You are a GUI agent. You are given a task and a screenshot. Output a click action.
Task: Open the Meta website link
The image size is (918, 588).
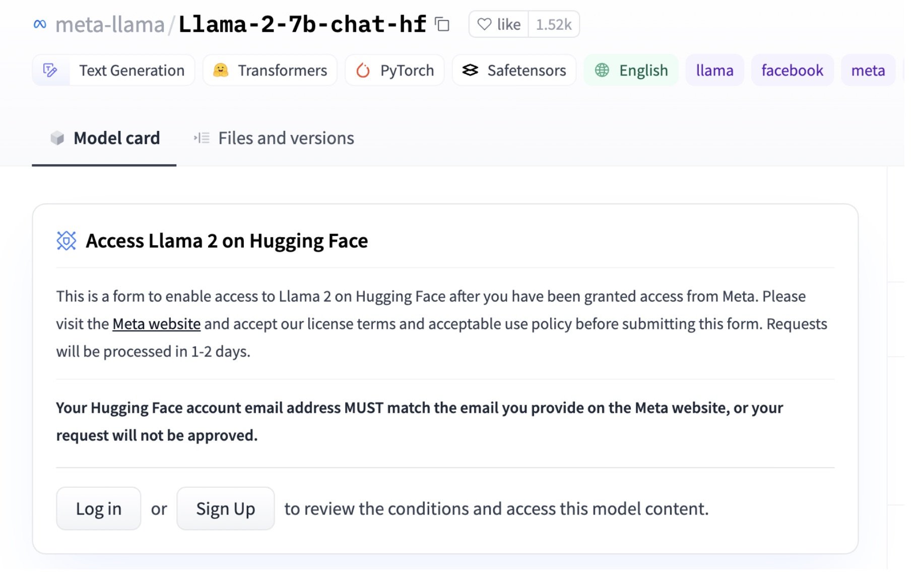(156, 324)
